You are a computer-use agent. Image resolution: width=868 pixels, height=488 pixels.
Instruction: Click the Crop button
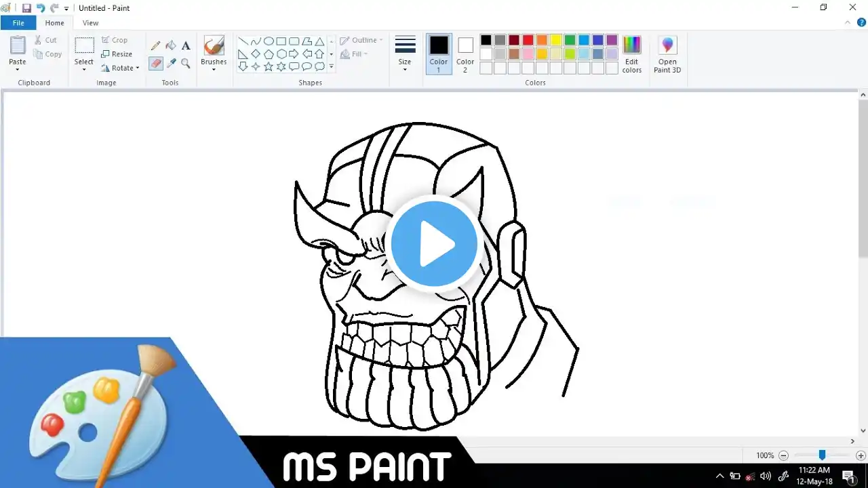[114, 40]
